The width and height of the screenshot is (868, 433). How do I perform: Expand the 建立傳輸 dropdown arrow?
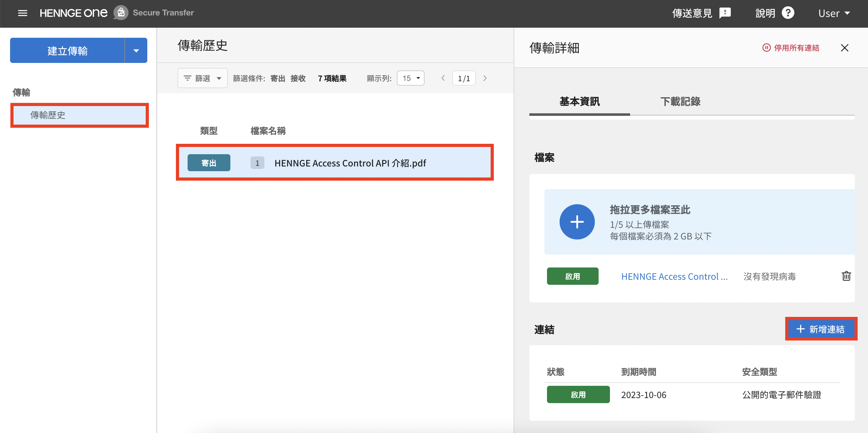click(x=136, y=51)
